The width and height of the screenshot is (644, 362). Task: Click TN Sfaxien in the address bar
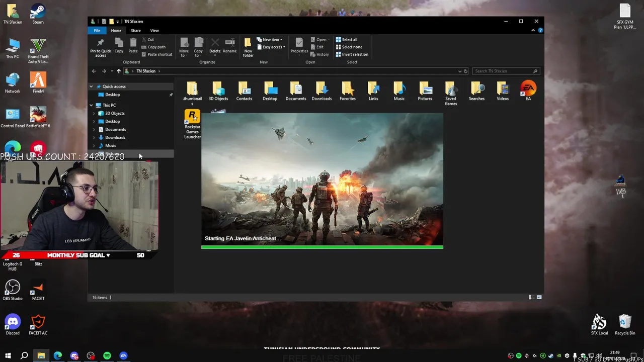pos(146,71)
